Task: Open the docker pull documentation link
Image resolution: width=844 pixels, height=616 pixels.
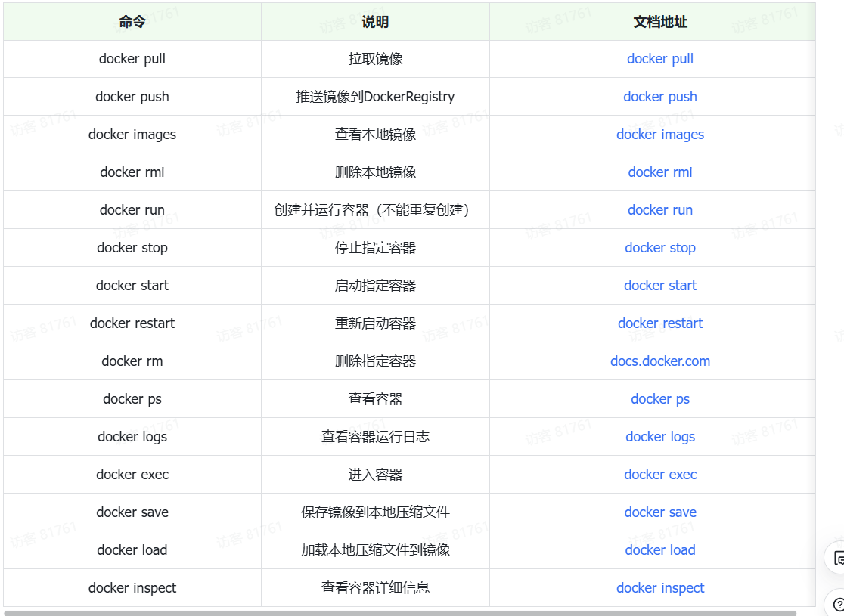Action: click(660, 59)
